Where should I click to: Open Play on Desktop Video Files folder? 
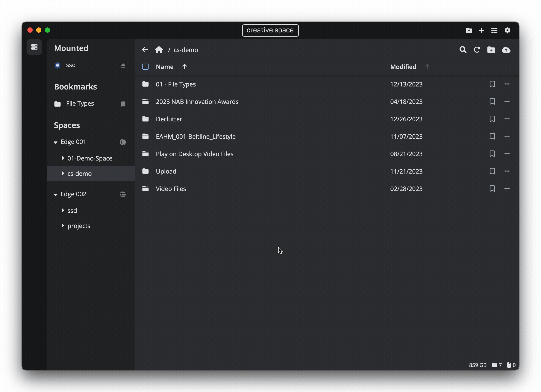pos(194,154)
